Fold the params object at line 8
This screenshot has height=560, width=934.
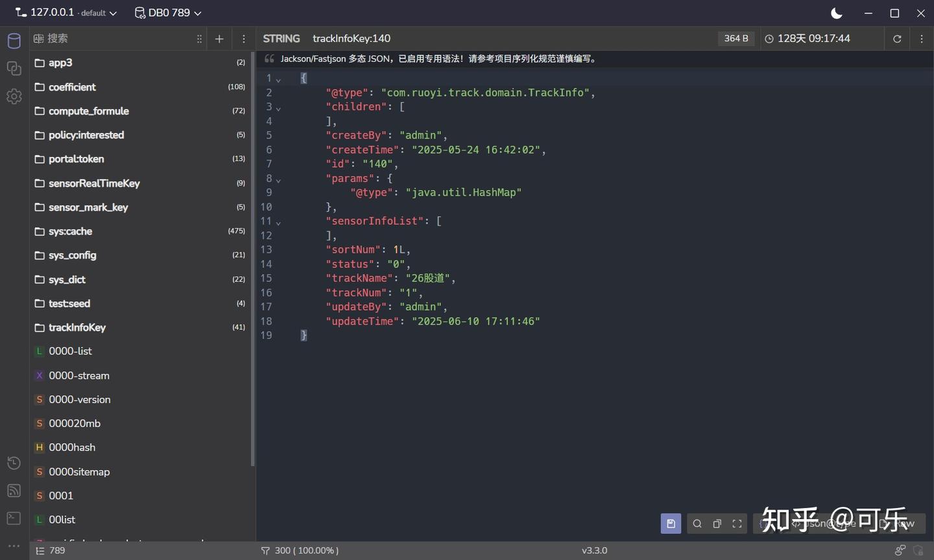(278, 180)
